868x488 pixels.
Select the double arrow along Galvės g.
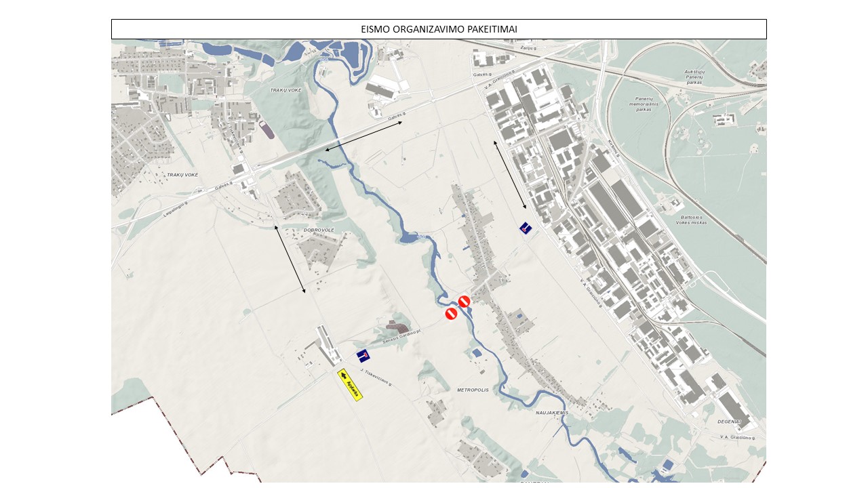click(364, 136)
